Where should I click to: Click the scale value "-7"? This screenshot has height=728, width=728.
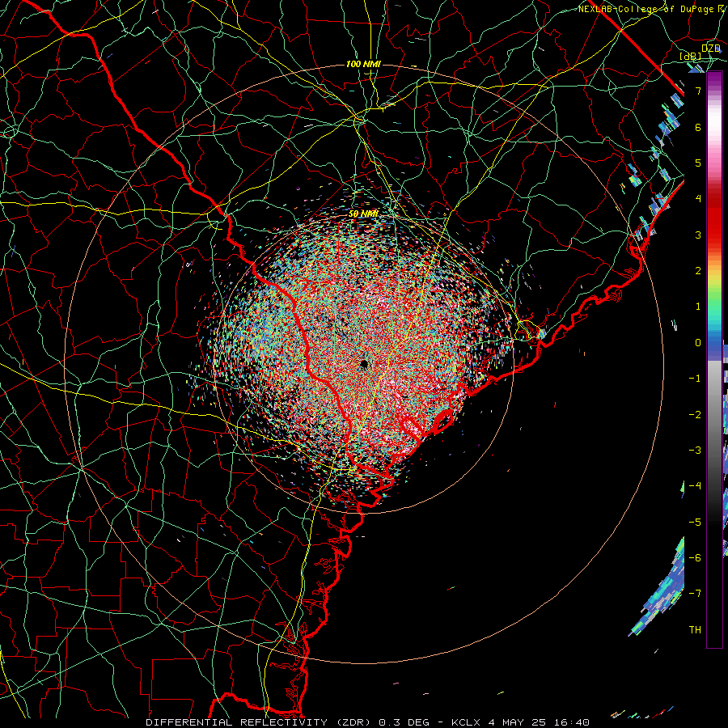pos(695,594)
